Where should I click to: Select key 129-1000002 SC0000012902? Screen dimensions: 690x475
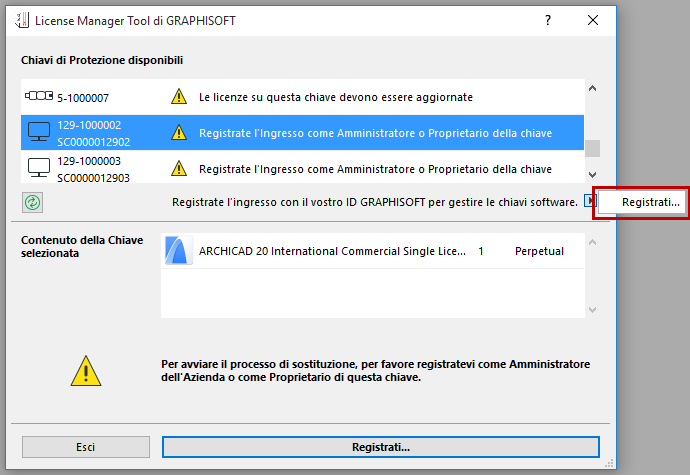coord(302,133)
